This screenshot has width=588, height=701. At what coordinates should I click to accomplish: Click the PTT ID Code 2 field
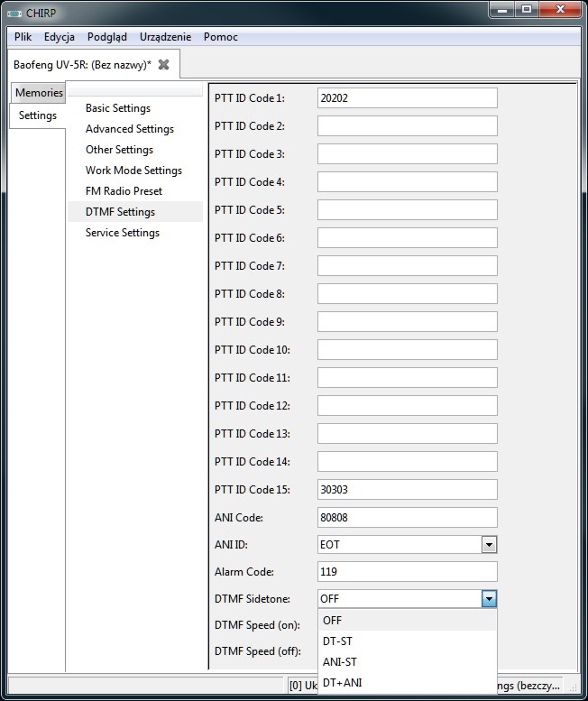tap(407, 126)
